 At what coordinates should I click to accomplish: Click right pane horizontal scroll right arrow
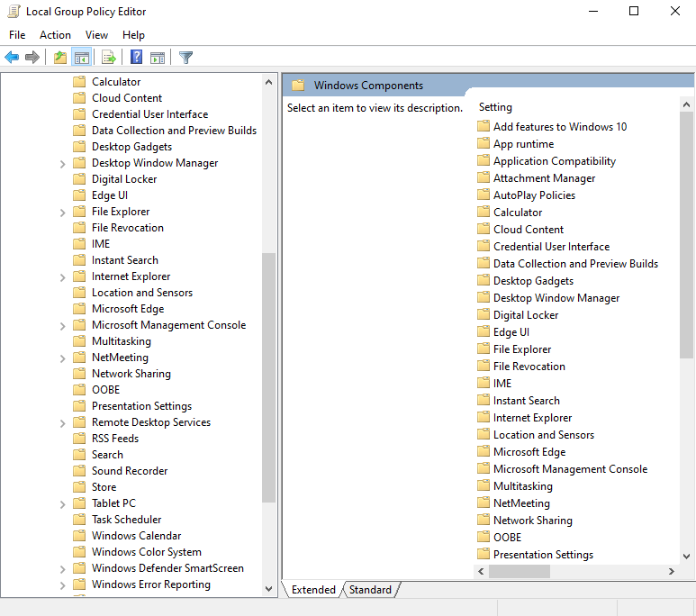tap(671, 571)
